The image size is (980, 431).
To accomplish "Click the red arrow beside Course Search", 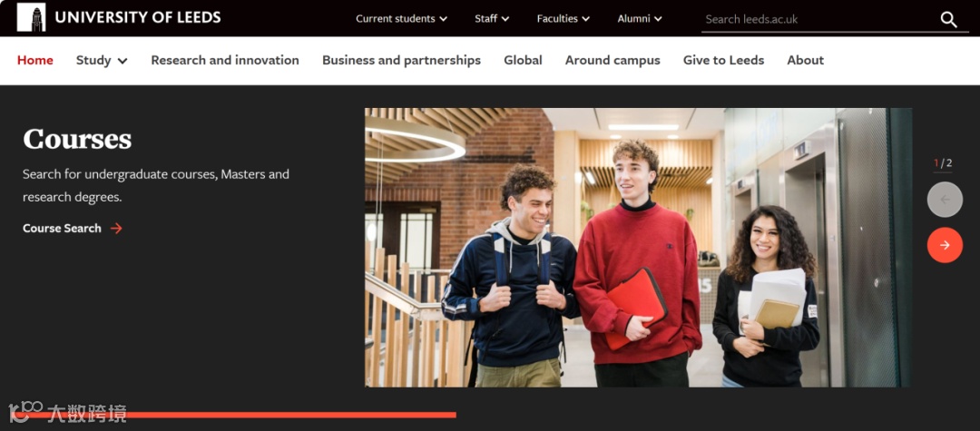I will click(x=116, y=229).
